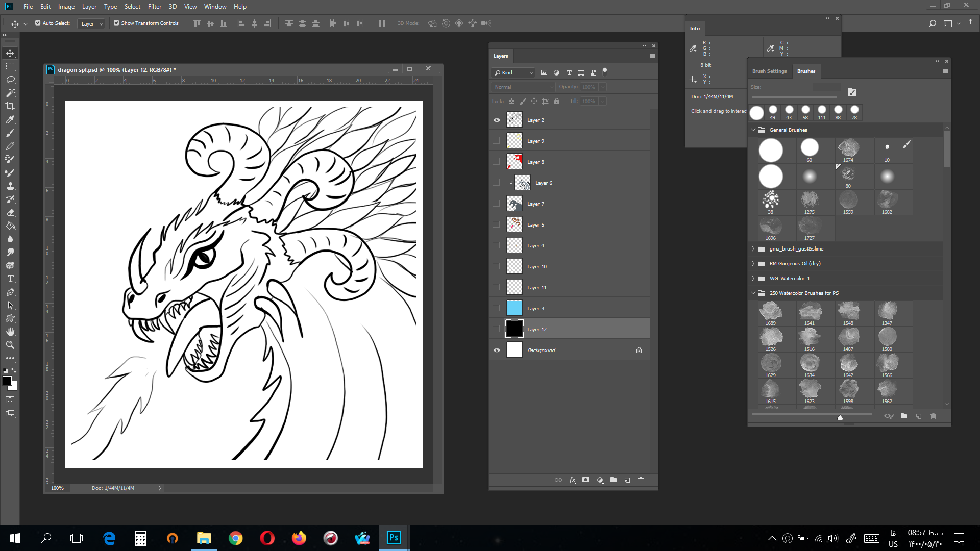This screenshot has height=551, width=980.
Task: Select the Zoom tool
Action: point(10,345)
